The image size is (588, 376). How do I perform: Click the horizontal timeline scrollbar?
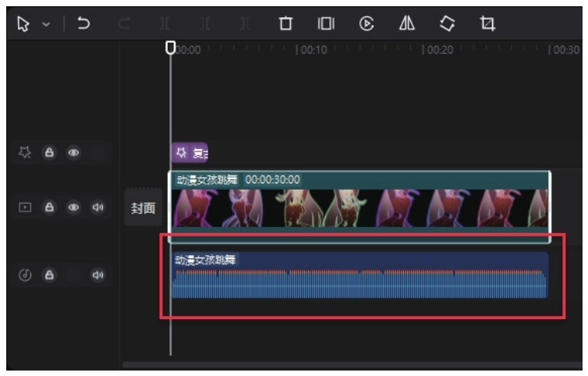tap(352, 365)
